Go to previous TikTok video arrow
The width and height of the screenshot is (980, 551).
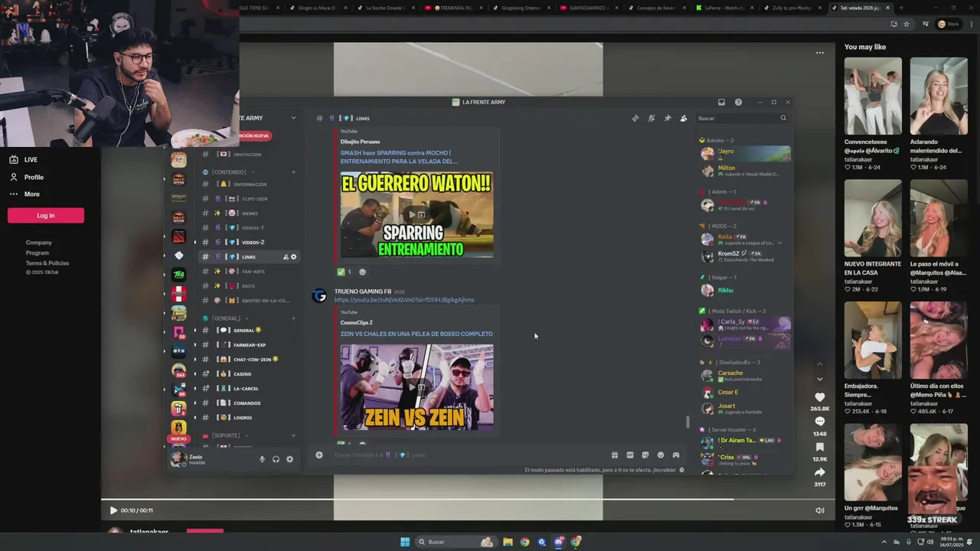pos(819,364)
